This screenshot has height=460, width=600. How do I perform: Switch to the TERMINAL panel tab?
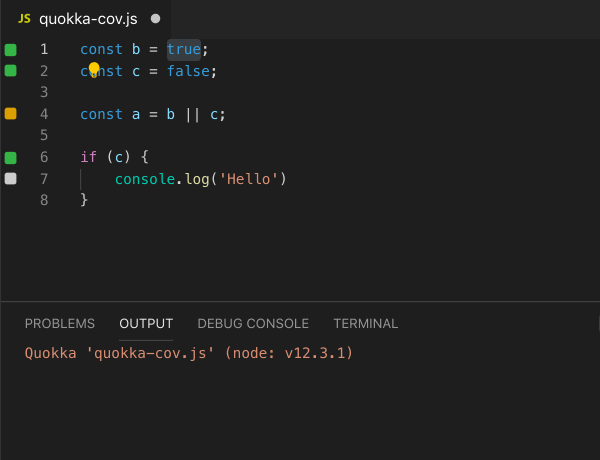point(365,324)
